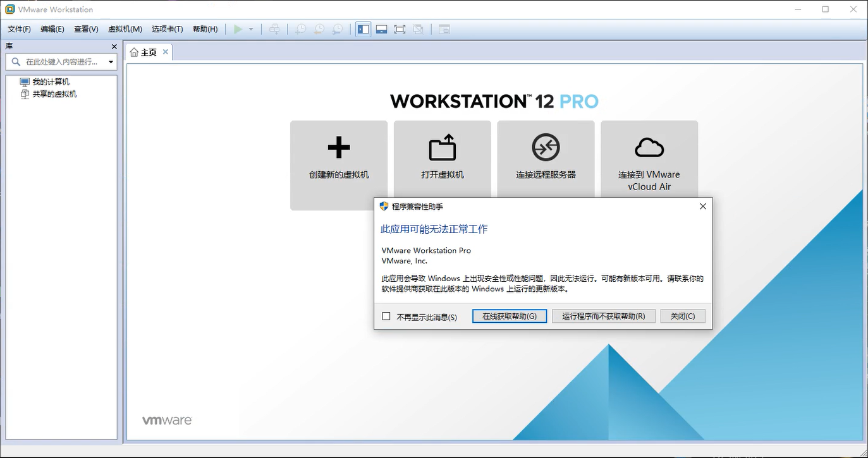The height and width of the screenshot is (458, 868).
Task: Switch to the 主页 tab
Action: [149, 52]
